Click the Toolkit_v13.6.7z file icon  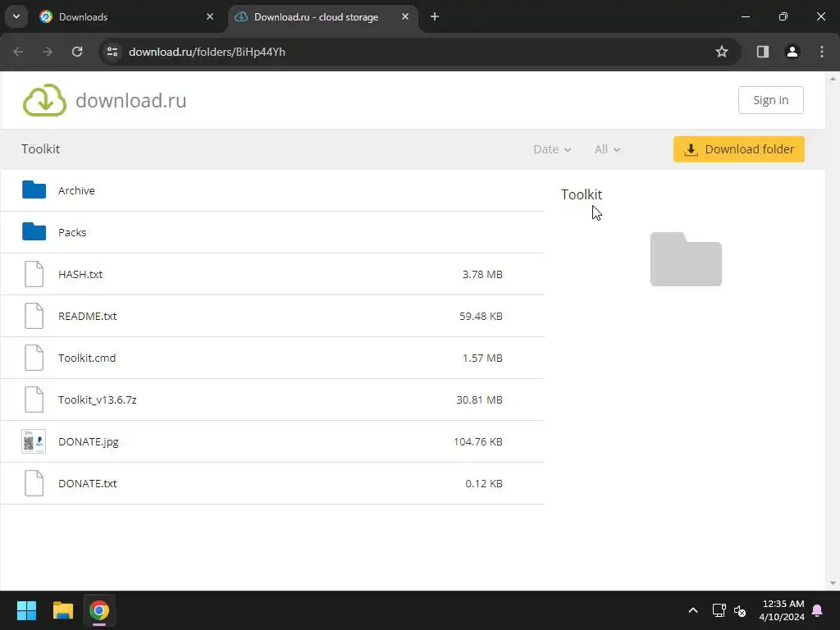34,399
